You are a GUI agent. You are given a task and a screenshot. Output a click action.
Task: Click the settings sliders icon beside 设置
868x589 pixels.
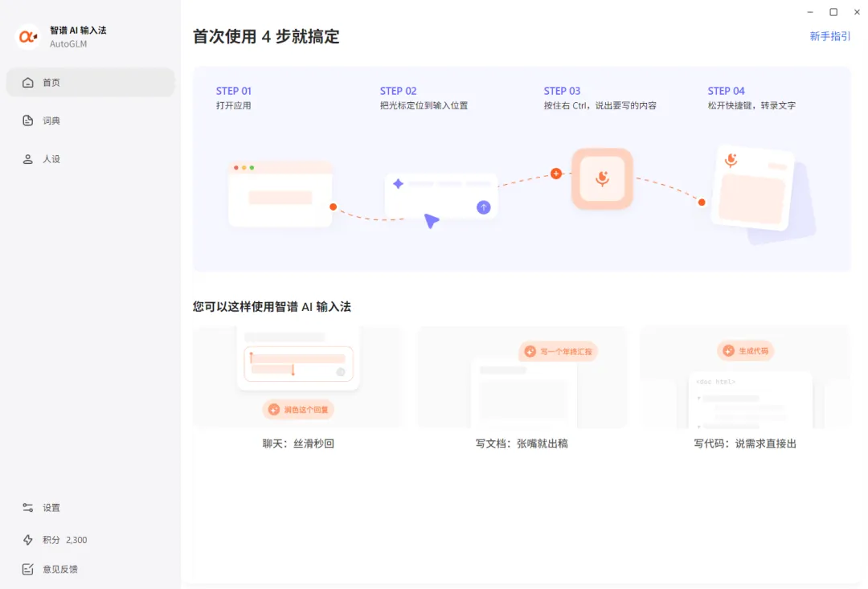click(27, 508)
